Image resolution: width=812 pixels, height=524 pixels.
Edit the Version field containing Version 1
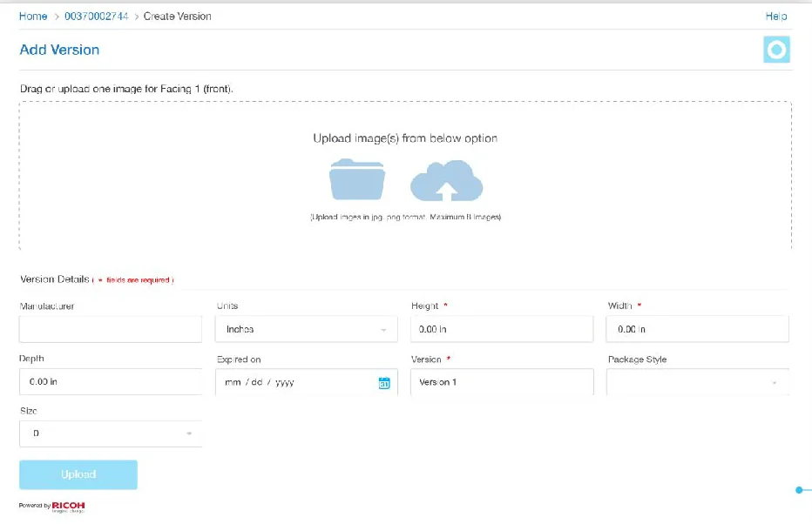coord(502,382)
